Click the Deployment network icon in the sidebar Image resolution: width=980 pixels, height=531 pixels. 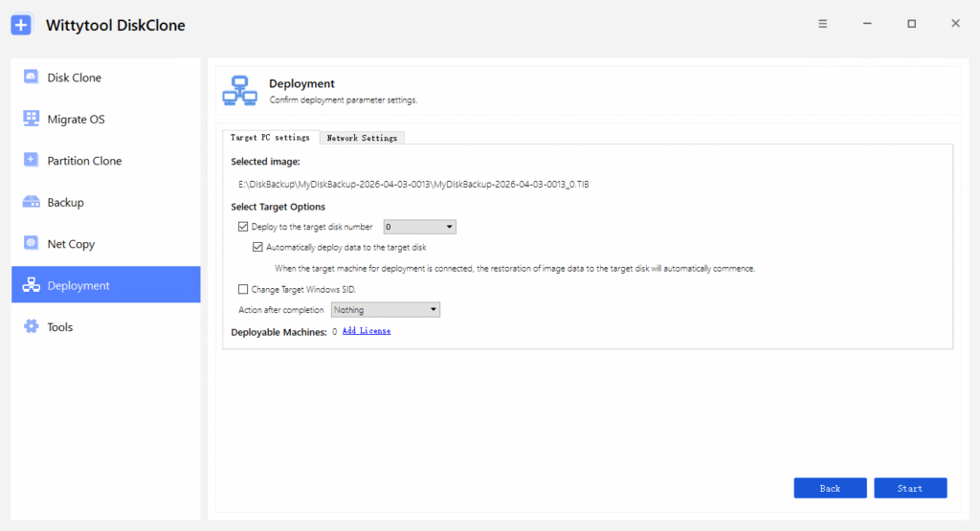(31, 285)
